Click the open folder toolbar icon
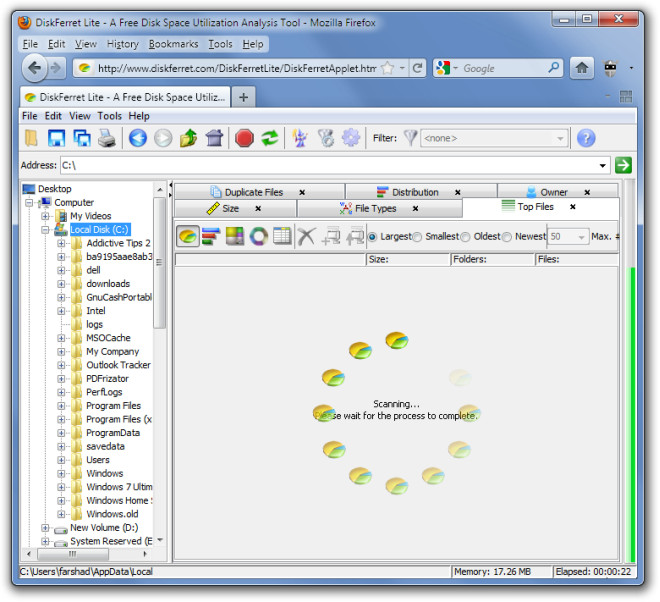This screenshot has height=602, width=660. point(32,138)
